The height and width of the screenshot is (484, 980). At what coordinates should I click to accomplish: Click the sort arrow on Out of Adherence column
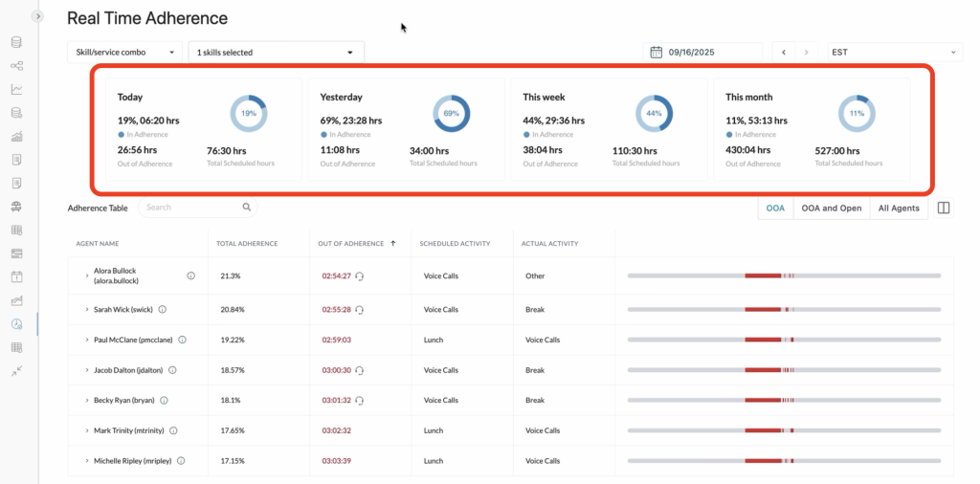pos(393,244)
